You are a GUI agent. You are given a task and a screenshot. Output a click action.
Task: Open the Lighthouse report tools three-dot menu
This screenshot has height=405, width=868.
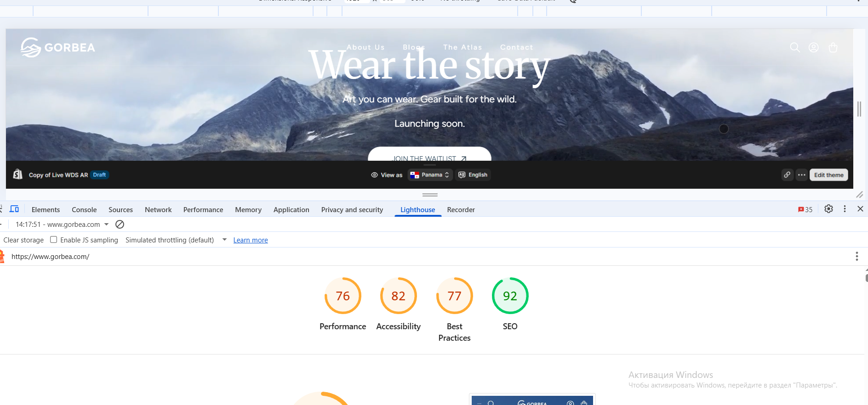[857, 256]
